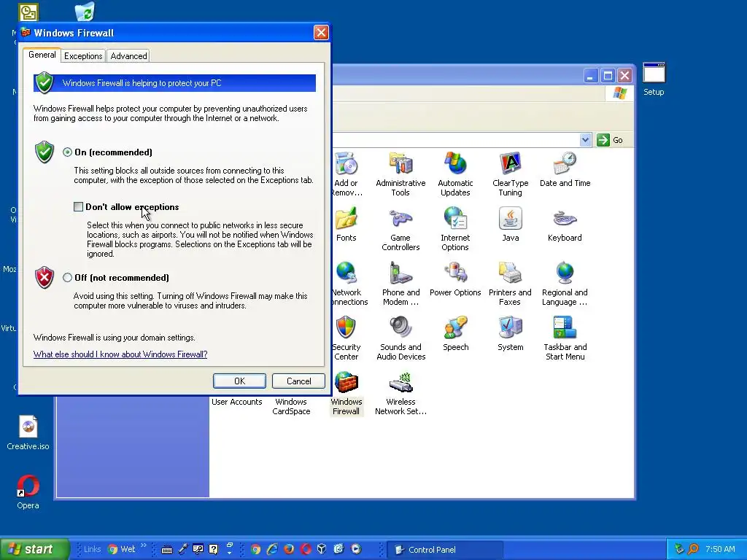Switch to the Exceptions tab
The image size is (747, 560).
83,55
